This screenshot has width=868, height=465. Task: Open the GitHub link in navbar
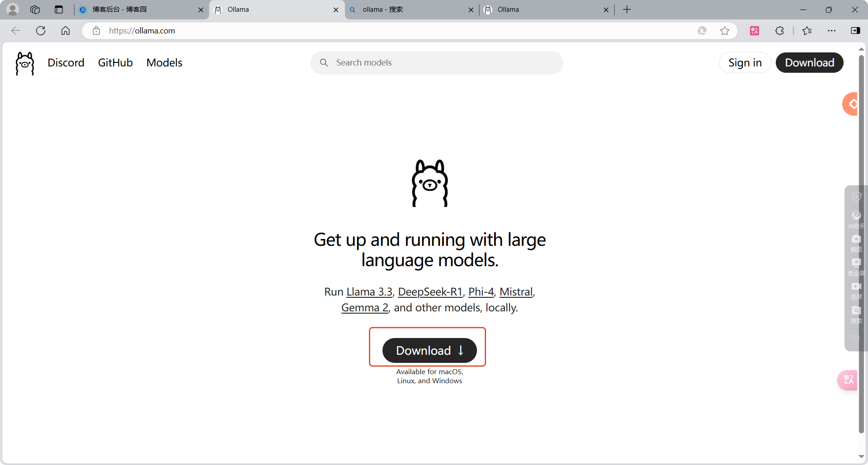pos(115,63)
